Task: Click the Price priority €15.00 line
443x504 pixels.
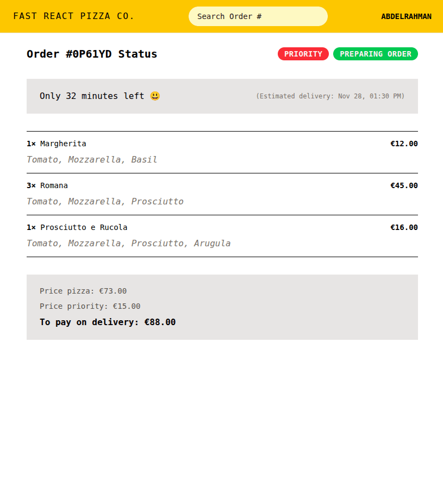Action: 90,306
